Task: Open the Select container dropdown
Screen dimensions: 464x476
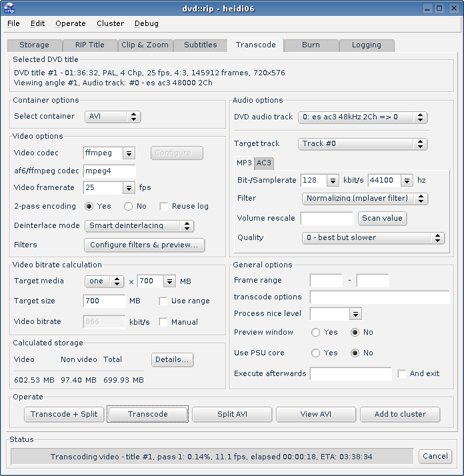Action: click(x=113, y=117)
